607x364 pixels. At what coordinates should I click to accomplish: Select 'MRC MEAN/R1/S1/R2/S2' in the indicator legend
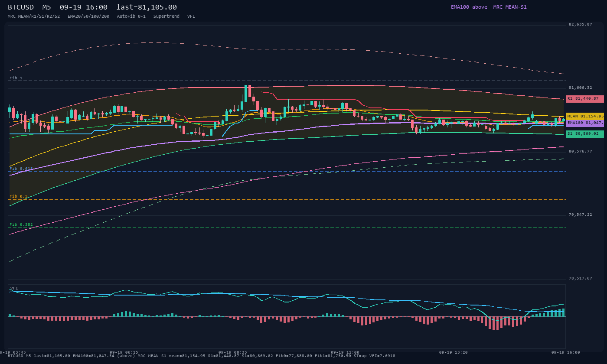click(34, 16)
